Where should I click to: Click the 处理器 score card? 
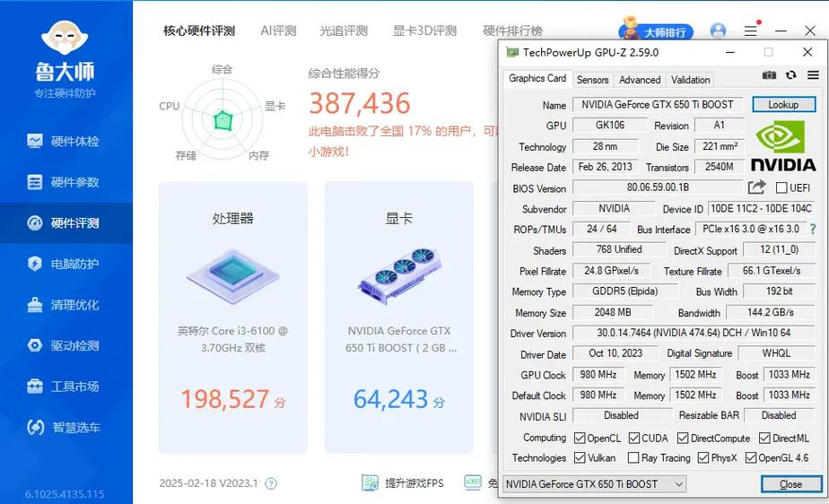[x=232, y=317]
